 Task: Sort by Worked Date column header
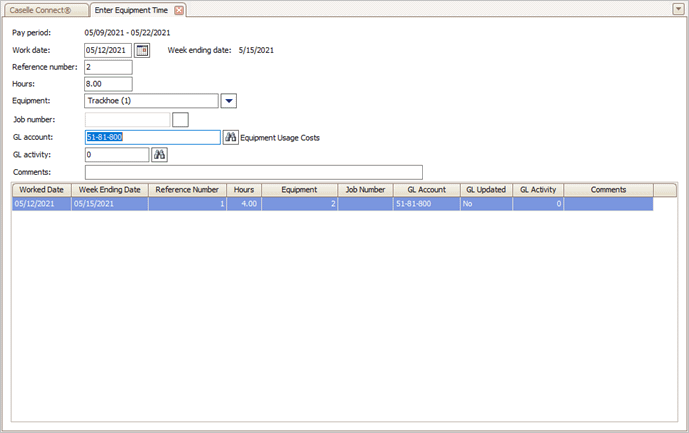[41, 189]
